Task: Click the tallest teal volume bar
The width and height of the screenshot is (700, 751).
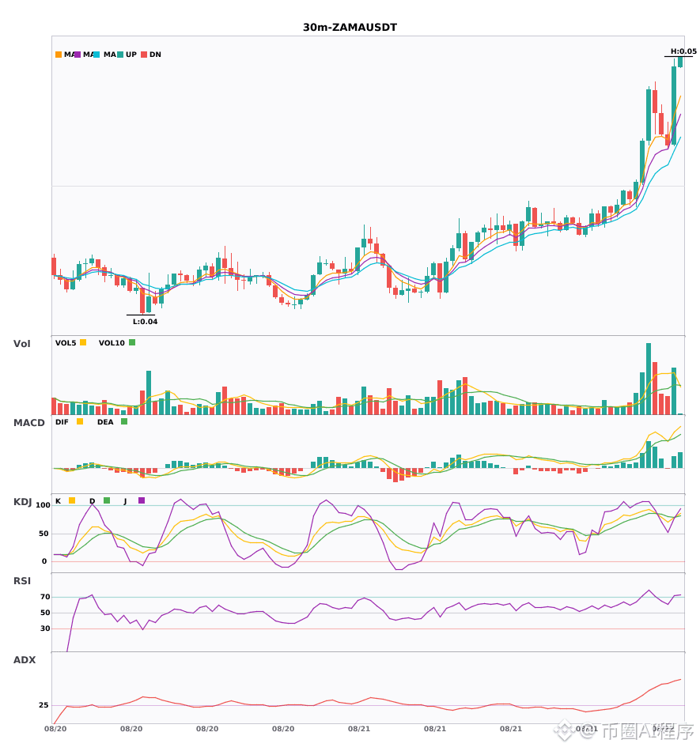Action: coord(649,379)
